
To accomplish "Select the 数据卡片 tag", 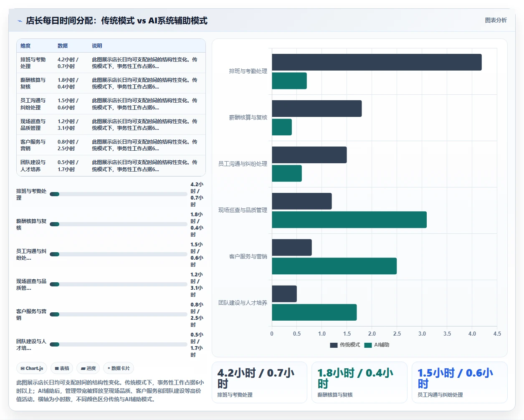I will point(119,368).
